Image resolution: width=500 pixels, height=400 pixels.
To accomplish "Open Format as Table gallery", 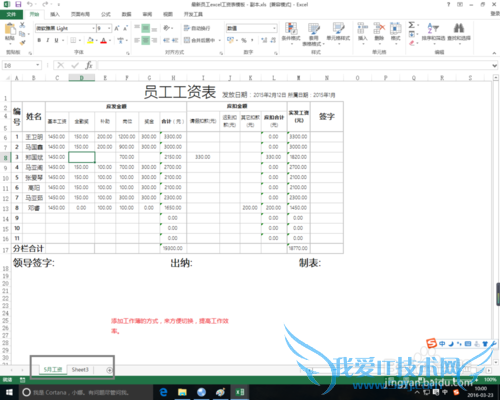I will point(313,34).
